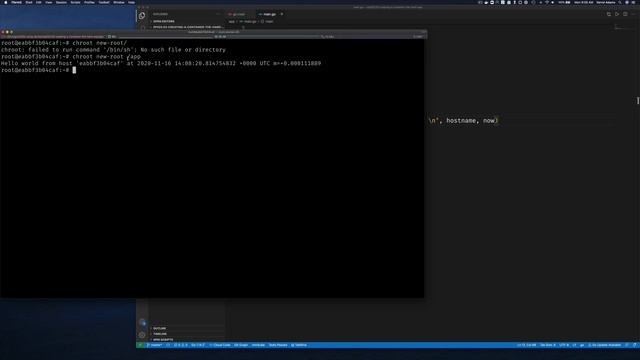Click the feedback icon in VS Code status bar
The height and width of the screenshot is (360, 640).
pos(627,345)
